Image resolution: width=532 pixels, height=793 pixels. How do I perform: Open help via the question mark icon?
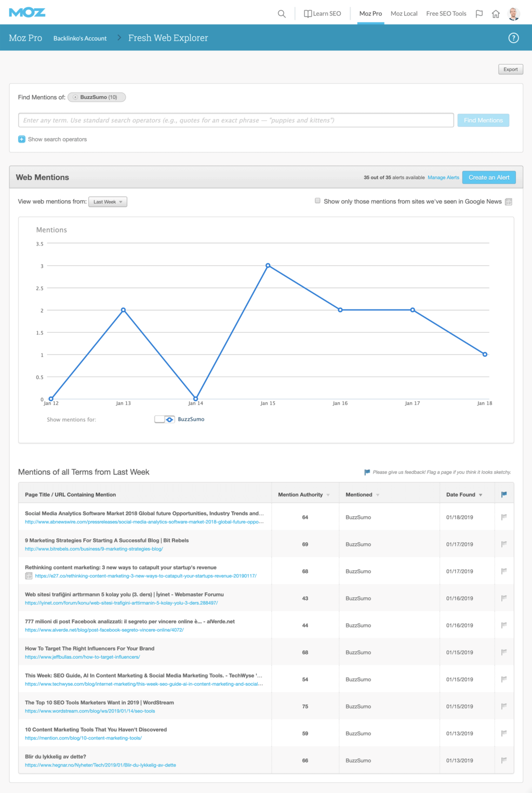click(x=513, y=37)
